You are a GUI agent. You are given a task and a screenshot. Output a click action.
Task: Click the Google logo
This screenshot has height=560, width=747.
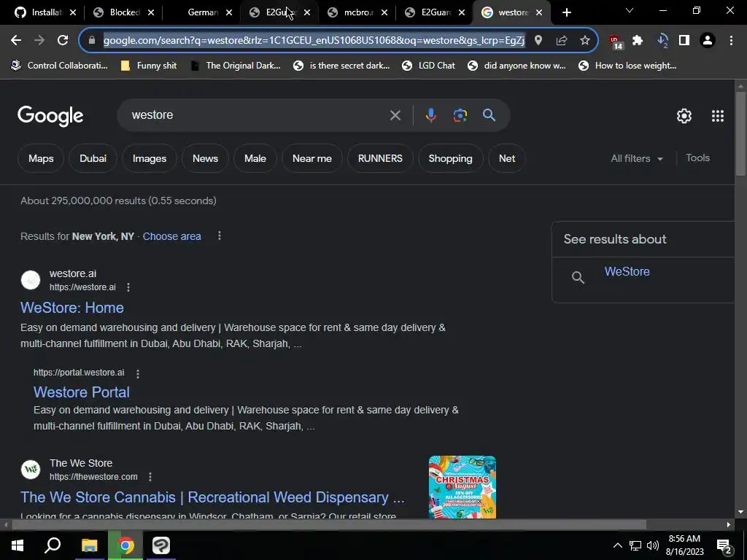click(x=50, y=116)
